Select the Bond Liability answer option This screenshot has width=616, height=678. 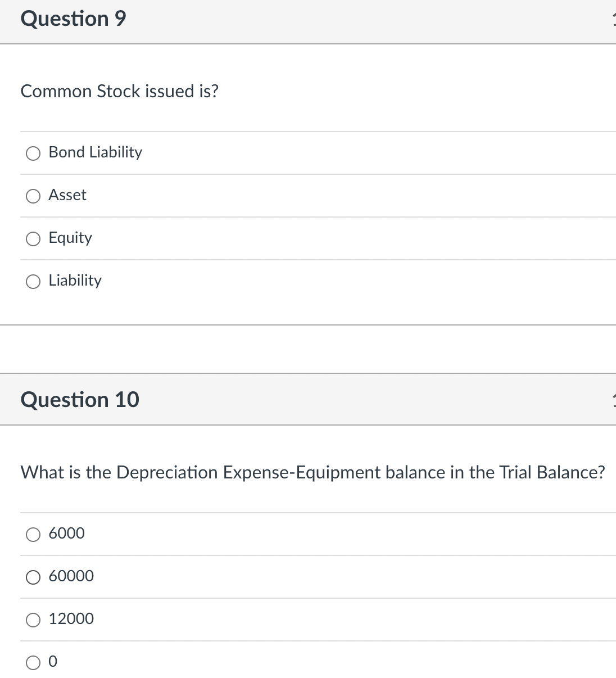tap(33, 153)
